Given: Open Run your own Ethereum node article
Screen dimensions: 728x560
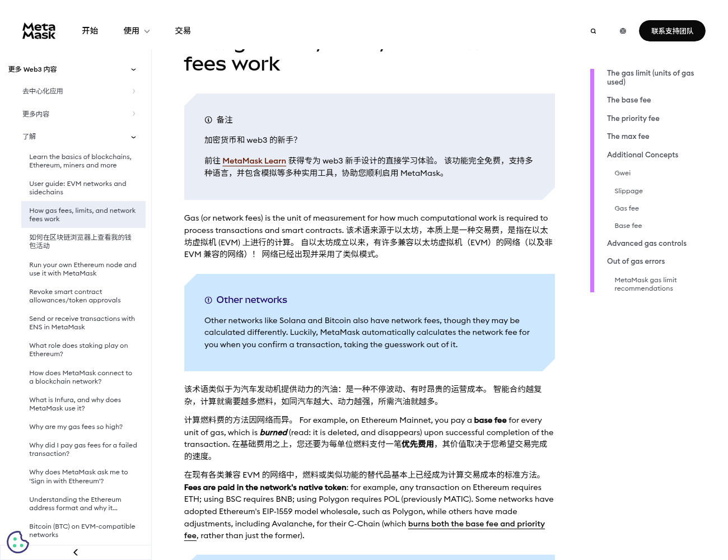Looking at the screenshot, I should point(83,269).
